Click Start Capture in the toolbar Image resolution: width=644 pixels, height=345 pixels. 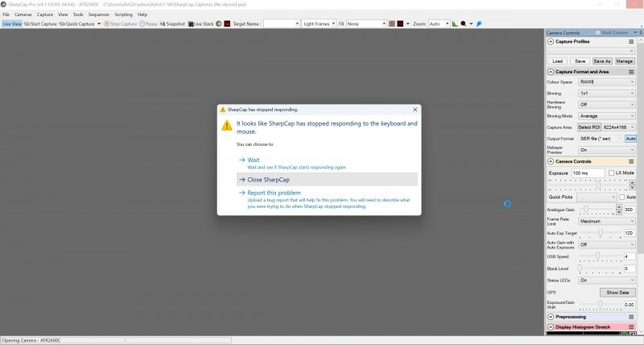point(40,24)
